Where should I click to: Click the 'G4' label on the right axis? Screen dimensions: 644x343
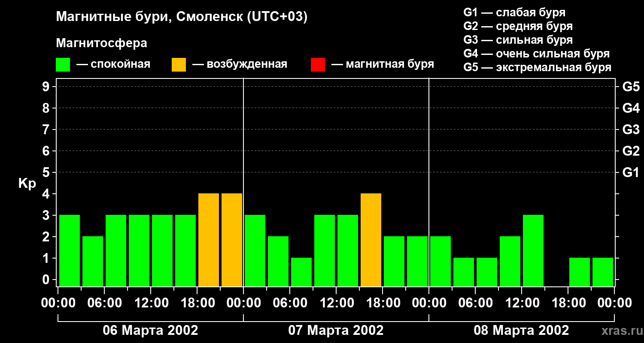[x=631, y=108]
